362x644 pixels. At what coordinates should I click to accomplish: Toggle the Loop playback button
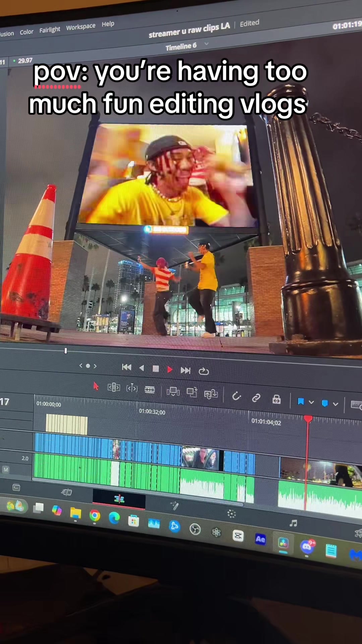(x=203, y=371)
